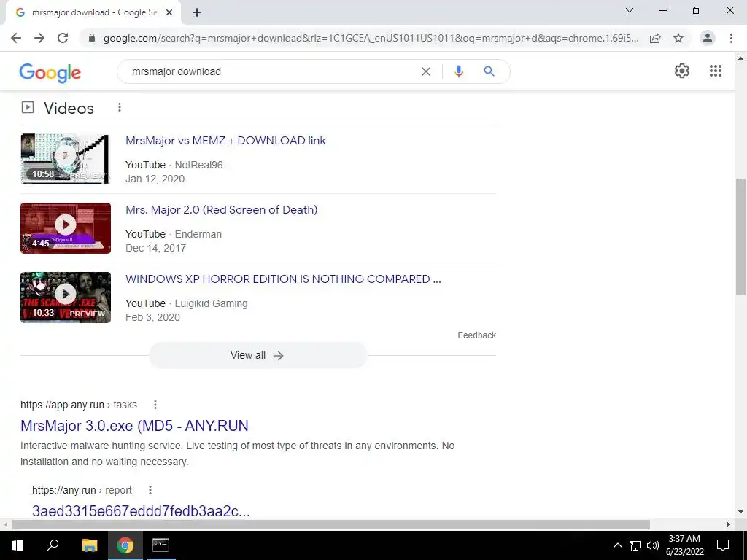Screen dimensions: 747x560
Task: Open the volume control tray icon
Action: (x=653, y=545)
